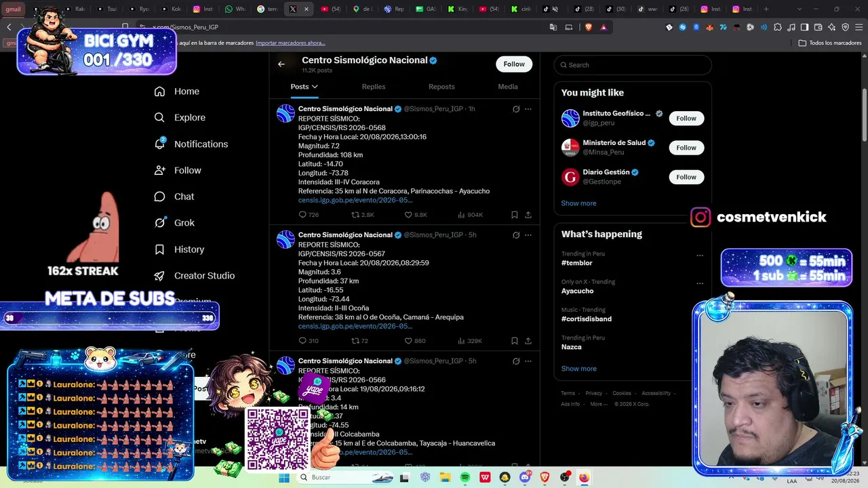View analytics of post with 329K views

tap(470, 341)
